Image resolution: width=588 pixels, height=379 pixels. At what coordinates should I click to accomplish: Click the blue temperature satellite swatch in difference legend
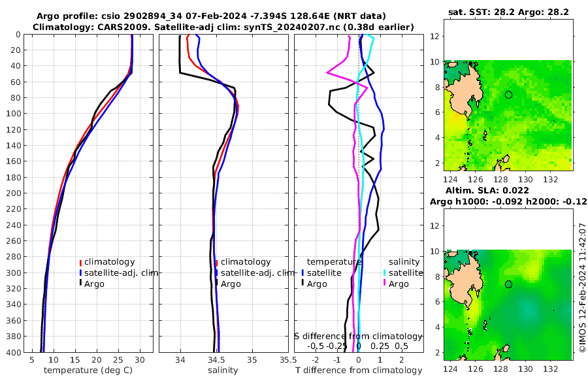tap(302, 273)
